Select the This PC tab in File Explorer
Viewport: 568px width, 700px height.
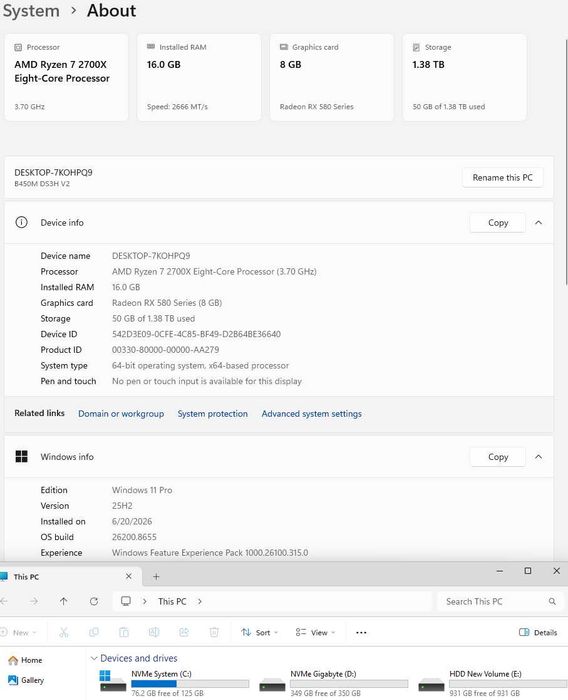point(69,577)
